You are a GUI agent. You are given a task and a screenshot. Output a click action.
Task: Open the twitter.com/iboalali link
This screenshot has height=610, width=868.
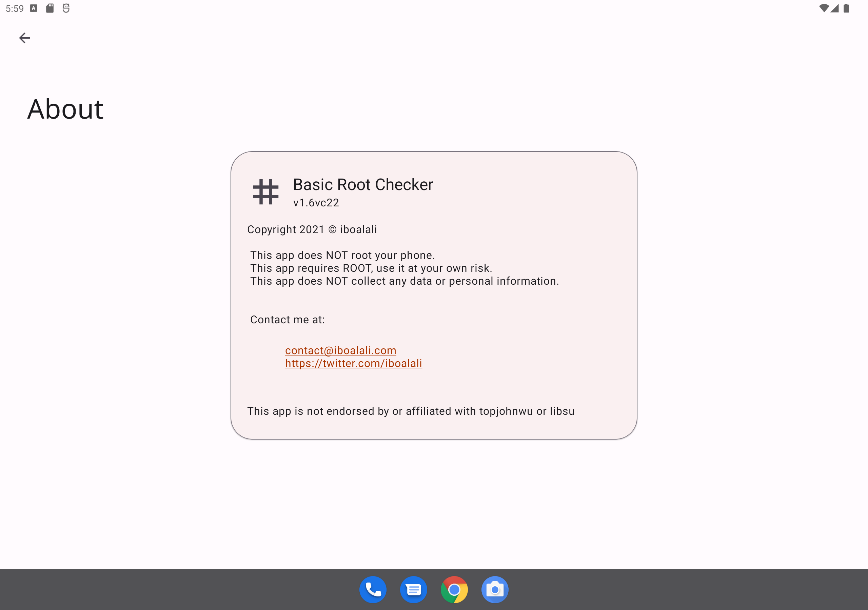[x=354, y=363]
